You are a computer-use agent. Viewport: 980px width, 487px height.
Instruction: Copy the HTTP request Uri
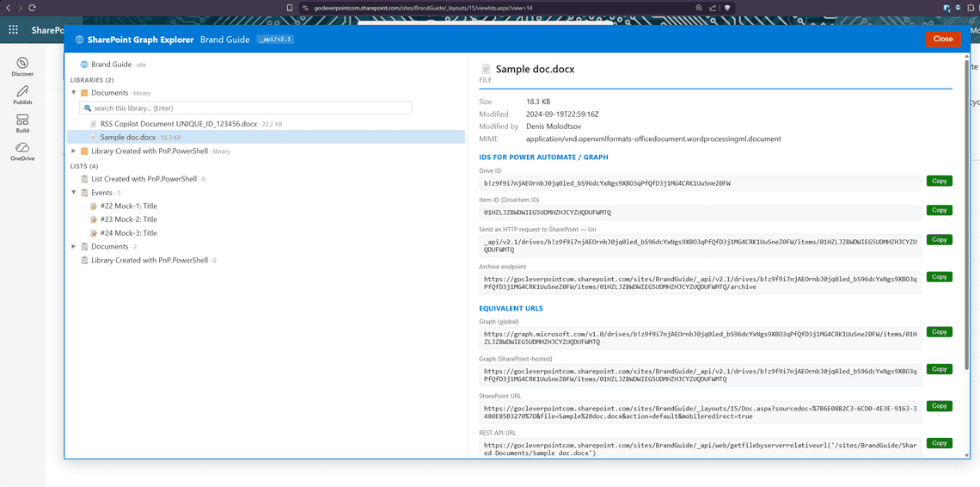940,240
